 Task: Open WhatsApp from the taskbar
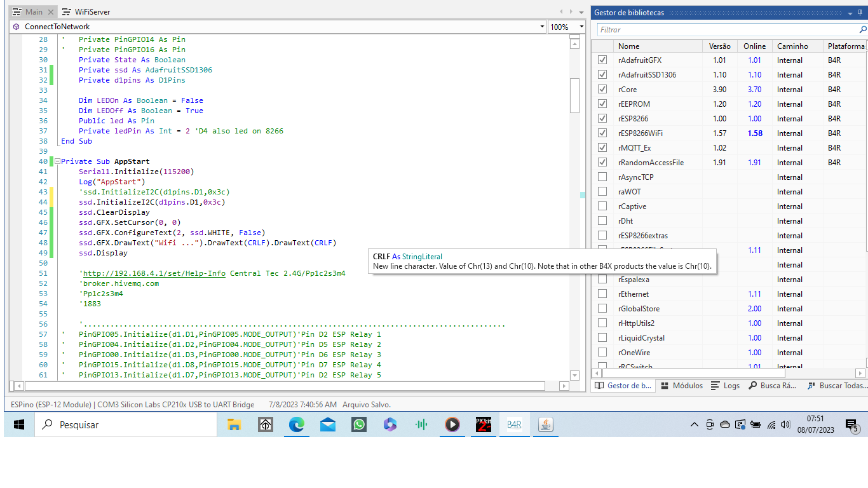point(359,425)
